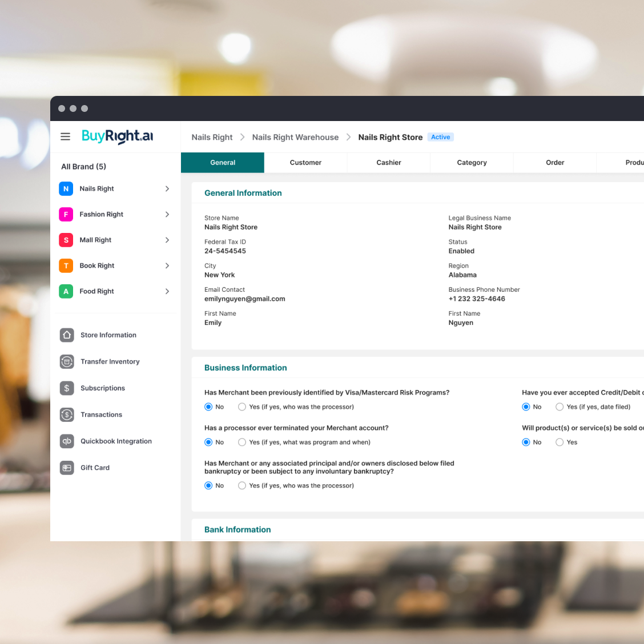This screenshot has width=644, height=644.
Task: Expand the Nails Right brand chevron
Action: point(167,188)
